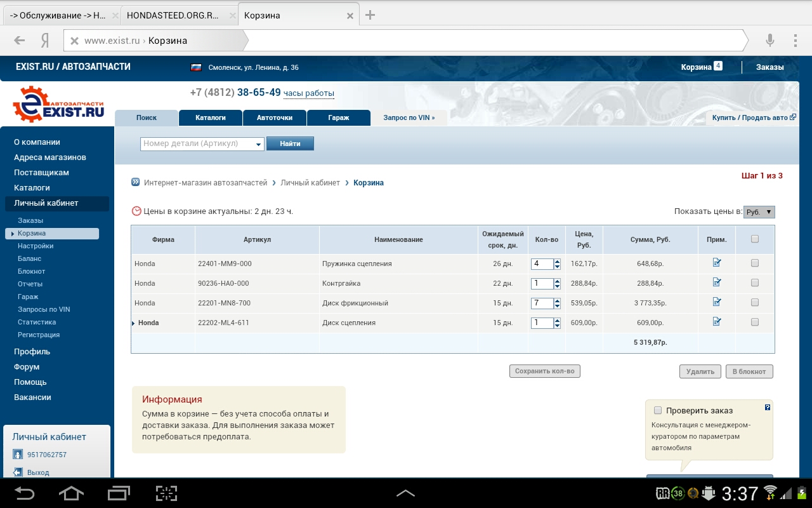Adjust quantity stepper for Диск фрикционный
The image size is (812, 508).
[557, 304]
